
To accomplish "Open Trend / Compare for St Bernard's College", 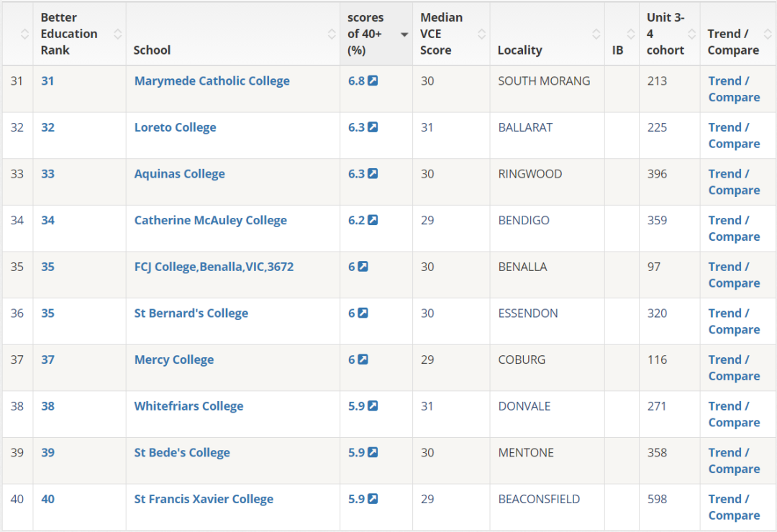I will 734,321.
